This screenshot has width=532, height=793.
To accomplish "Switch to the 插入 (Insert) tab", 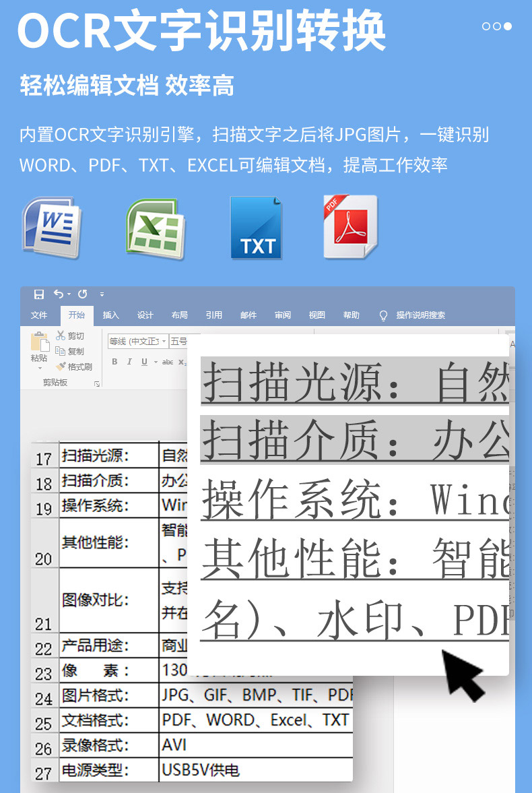I will tap(110, 315).
